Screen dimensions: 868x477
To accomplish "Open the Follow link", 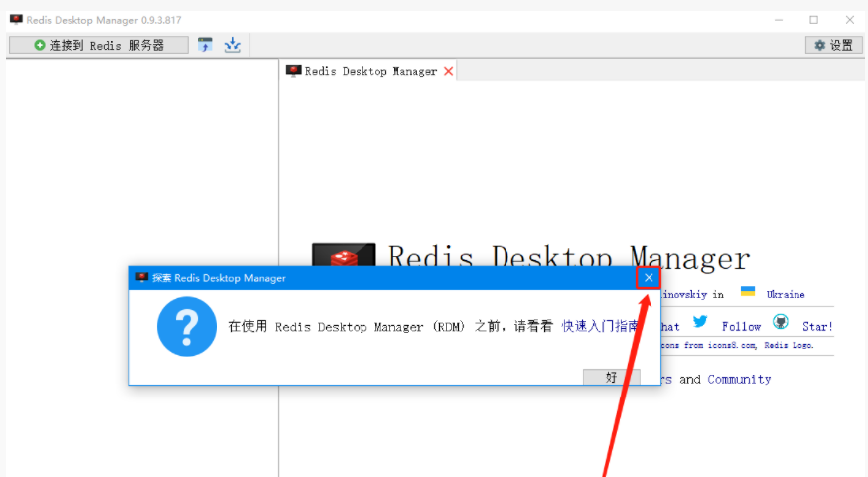I will [x=741, y=327].
